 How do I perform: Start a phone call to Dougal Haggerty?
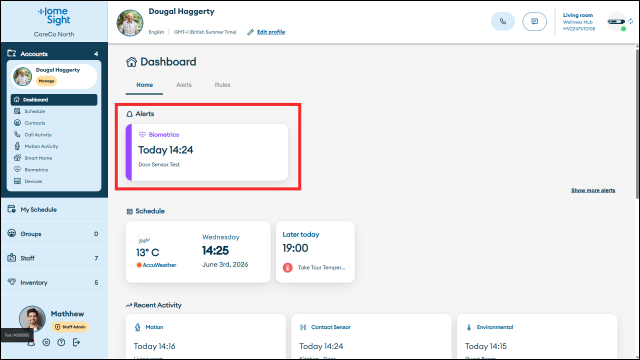pos(503,21)
